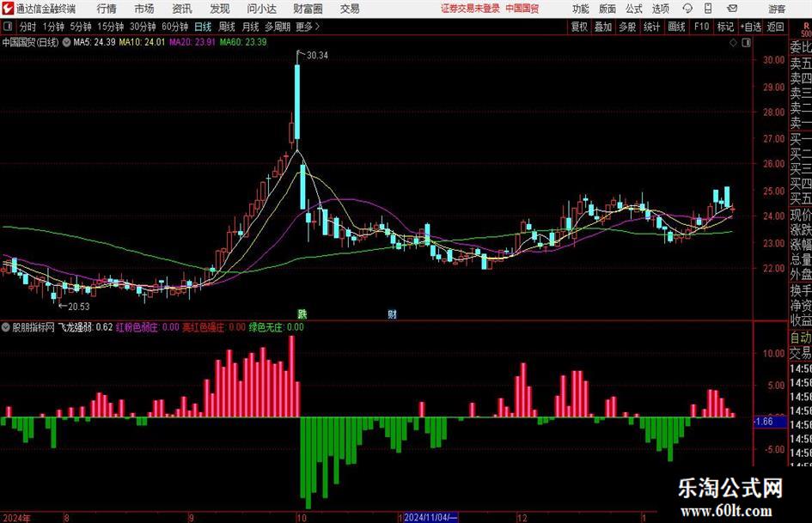Click the red 中国国贸 title link
Image resolution: width=812 pixels, height=523 pixels.
pyautogui.click(x=522, y=9)
